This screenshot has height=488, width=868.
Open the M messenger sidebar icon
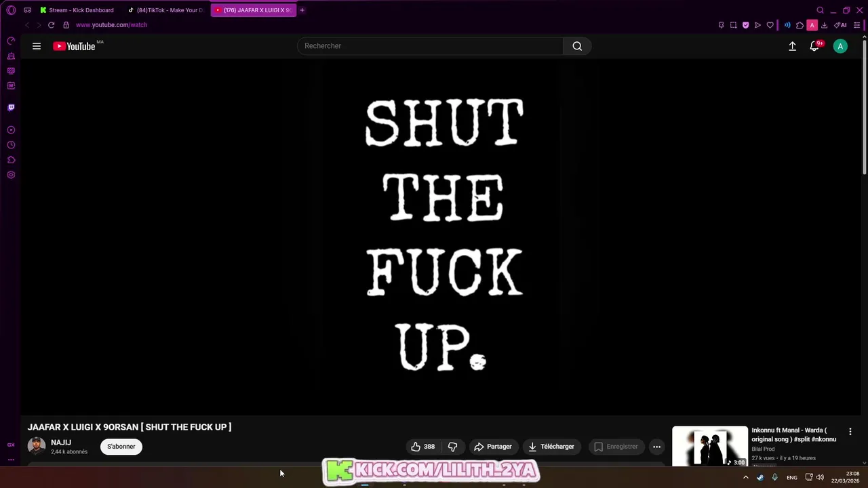11,85
